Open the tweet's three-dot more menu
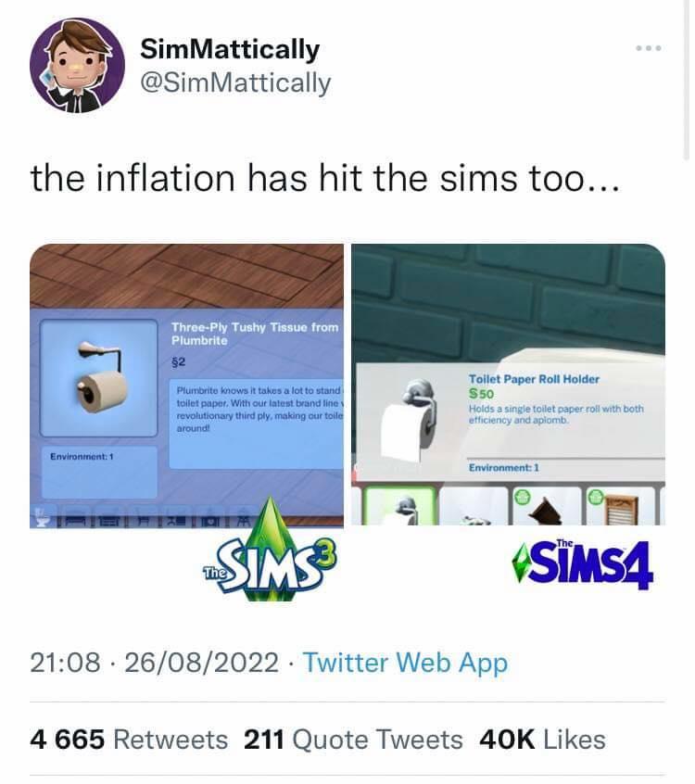Screen dimensions: 695x784 tap(649, 48)
